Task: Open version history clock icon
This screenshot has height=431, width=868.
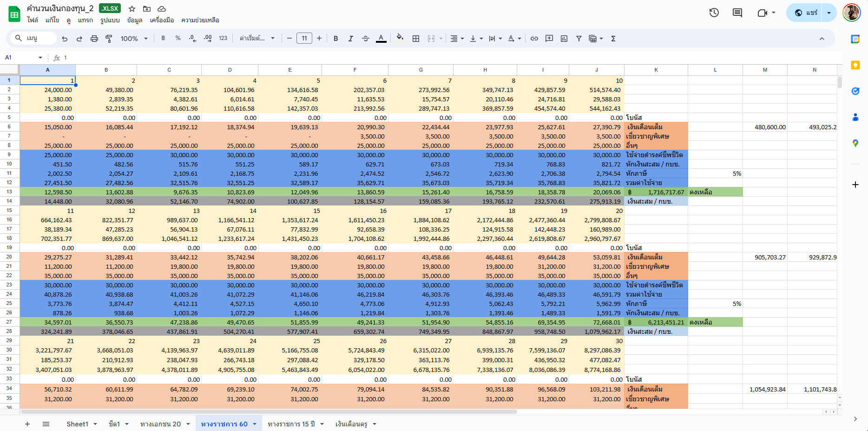Action: pyautogui.click(x=714, y=13)
